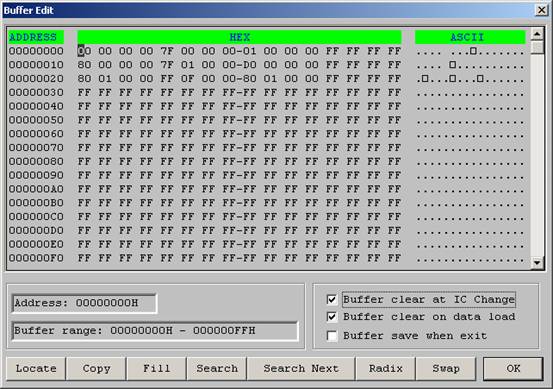The width and height of the screenshot is (553, 389).
Task: Click the Buffer range field
Action: coord(155,331)
